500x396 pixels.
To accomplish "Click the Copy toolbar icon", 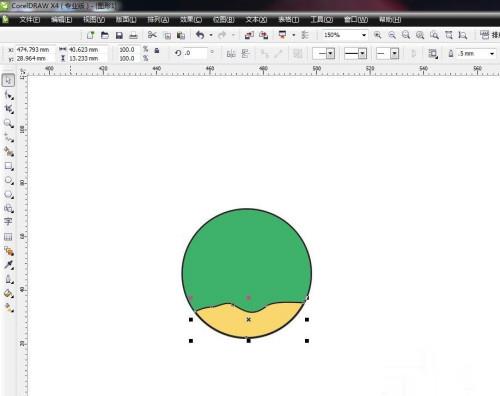I will click(x=167, y=35).
